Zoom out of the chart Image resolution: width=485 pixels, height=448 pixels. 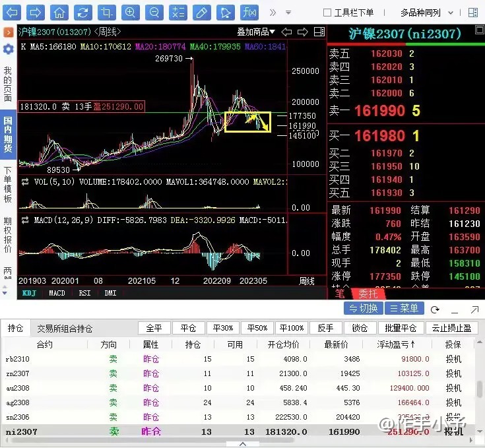tap(154, 12)
